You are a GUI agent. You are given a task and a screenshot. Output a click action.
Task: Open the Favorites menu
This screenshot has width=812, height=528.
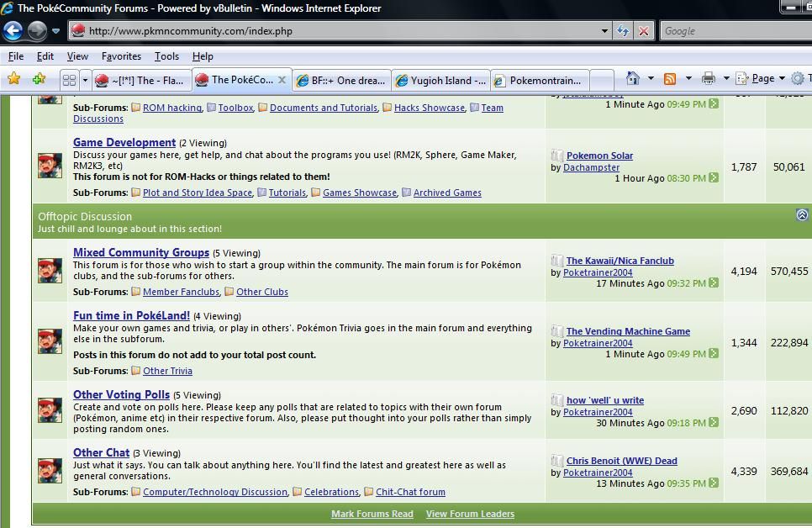pos(121,56)
